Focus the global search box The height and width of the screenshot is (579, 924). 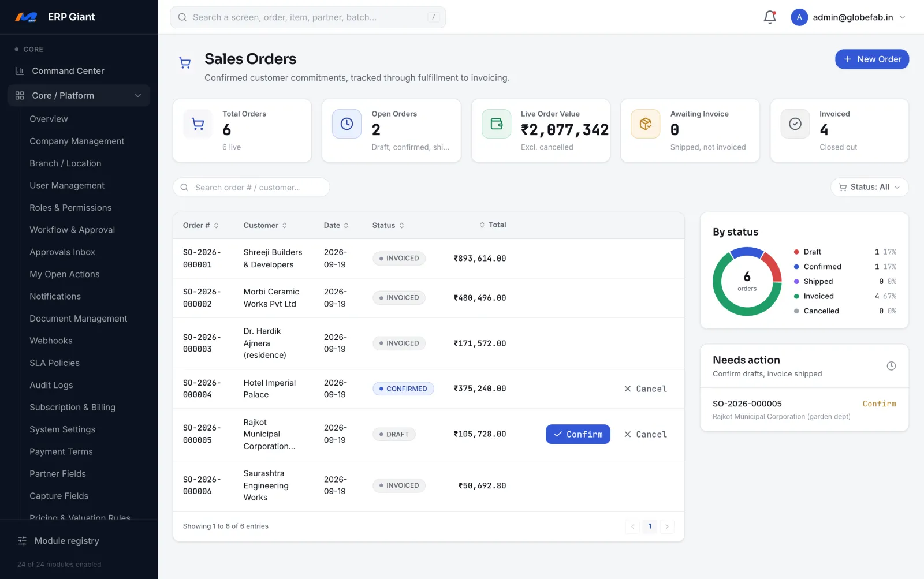[308, 17]
